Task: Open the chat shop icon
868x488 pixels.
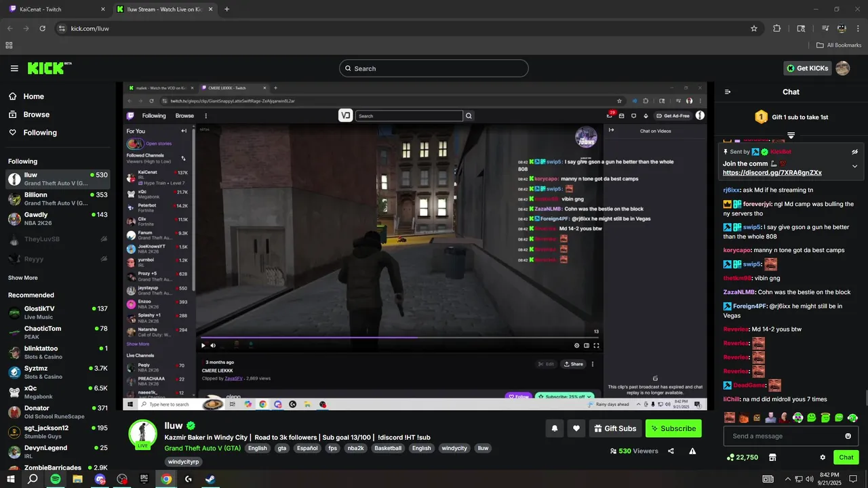Action: click(x=772, y=457)
